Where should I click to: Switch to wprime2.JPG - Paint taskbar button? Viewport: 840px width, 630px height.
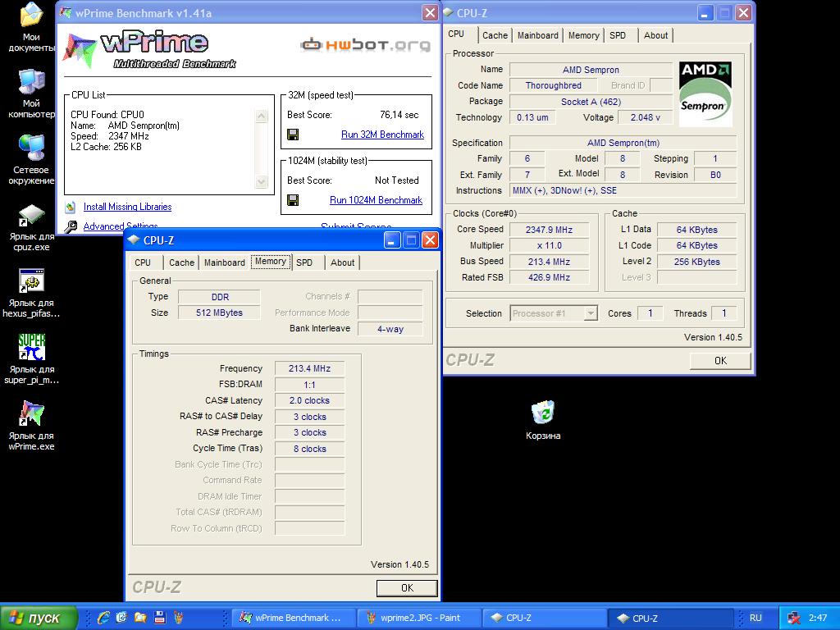click(419, 618)
